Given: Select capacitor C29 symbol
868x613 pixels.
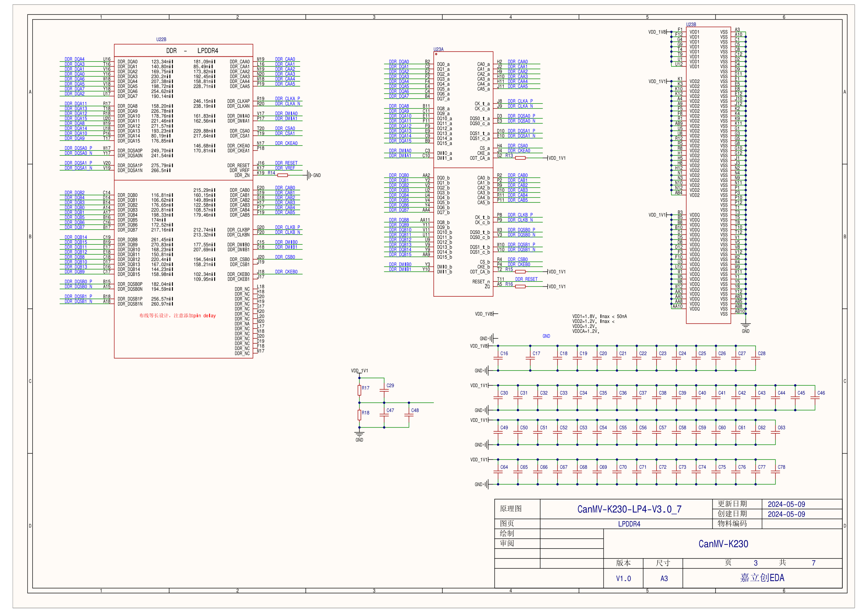Looking at the screenshot, I should (384, 390).
